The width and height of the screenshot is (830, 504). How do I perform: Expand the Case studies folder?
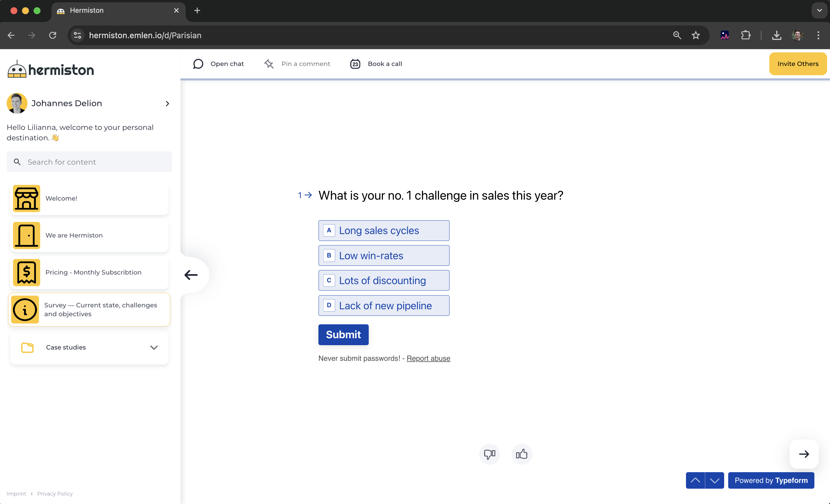coord(154,347)
